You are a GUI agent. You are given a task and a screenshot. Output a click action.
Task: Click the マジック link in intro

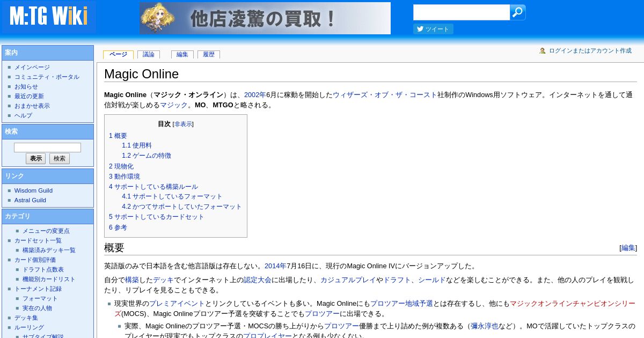point(174,105)
